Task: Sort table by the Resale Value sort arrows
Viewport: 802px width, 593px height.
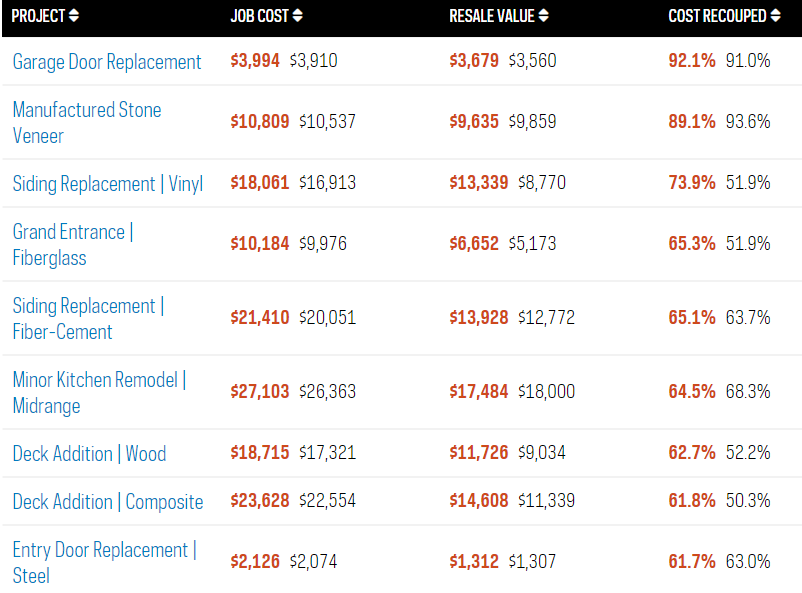Action: click(543, 16)
